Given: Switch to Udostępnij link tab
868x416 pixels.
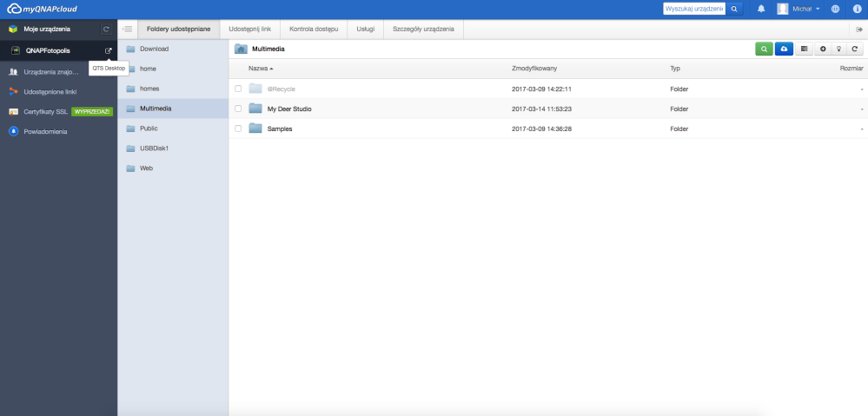Looking at the screenshot, I should click(249, 30).
